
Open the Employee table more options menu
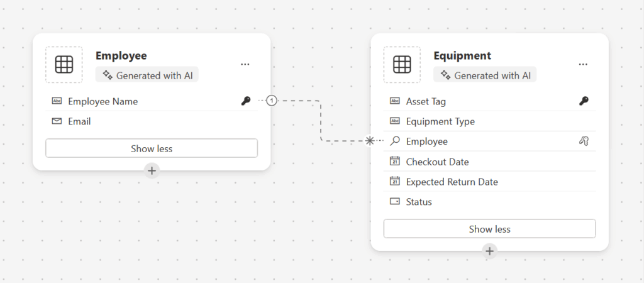[x=245, y=65]
